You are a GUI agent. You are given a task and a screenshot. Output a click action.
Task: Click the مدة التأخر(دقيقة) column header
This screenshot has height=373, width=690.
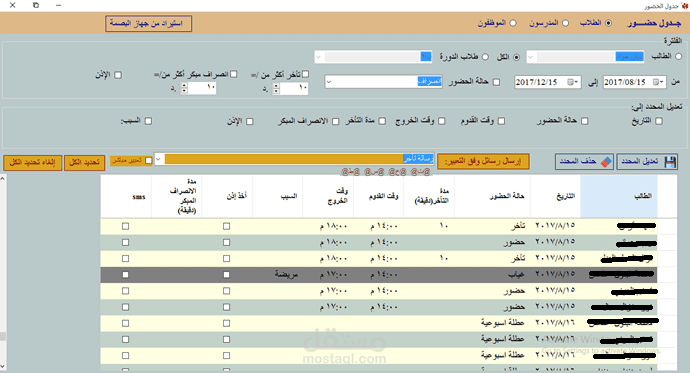pyautogui.click(x=429, y=196)
